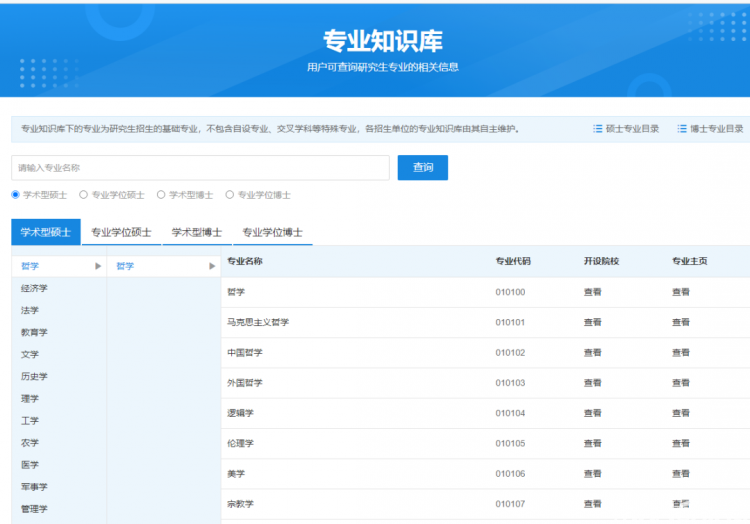
Task: Open the 硕士专业目录 link
Action: 632,129
